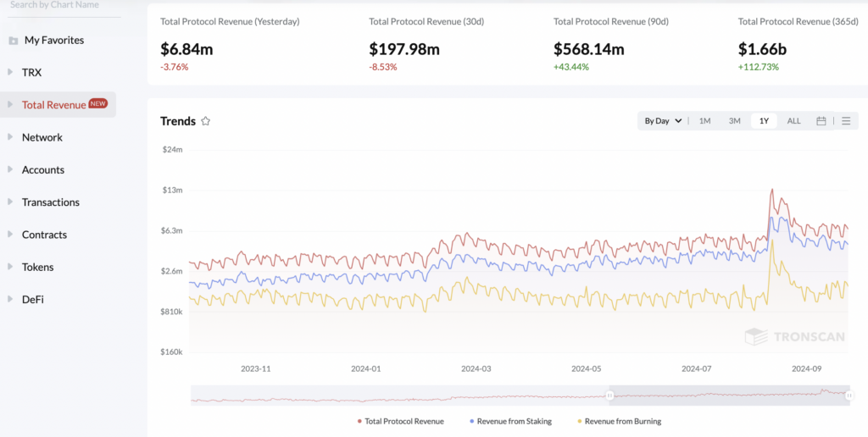
Task: Open the chart hamburger menu
Action: click(846, 120)
